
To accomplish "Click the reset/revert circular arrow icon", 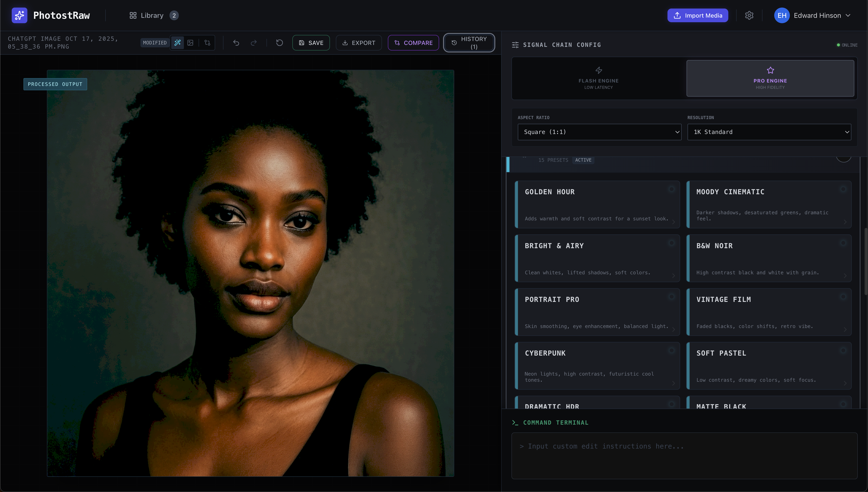I will [279, 42].
